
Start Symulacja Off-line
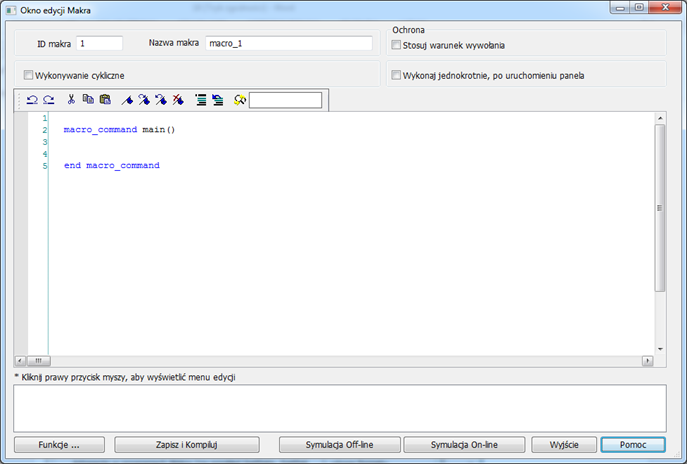[340, 445]
